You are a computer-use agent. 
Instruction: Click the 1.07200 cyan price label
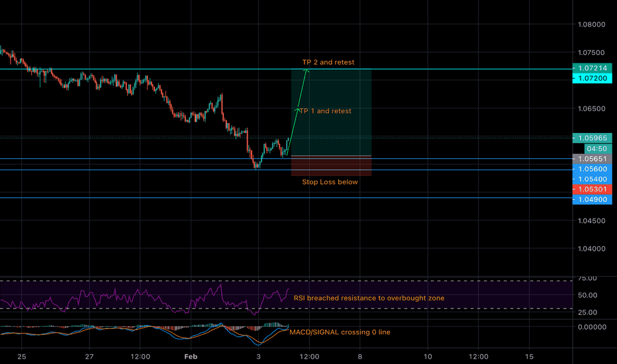(593, 78)
